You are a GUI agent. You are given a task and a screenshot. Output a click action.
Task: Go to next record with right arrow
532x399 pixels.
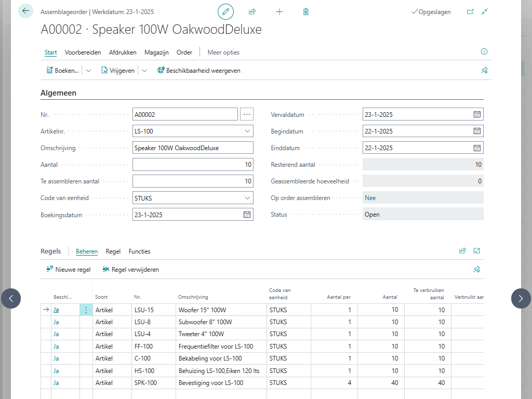521,298
